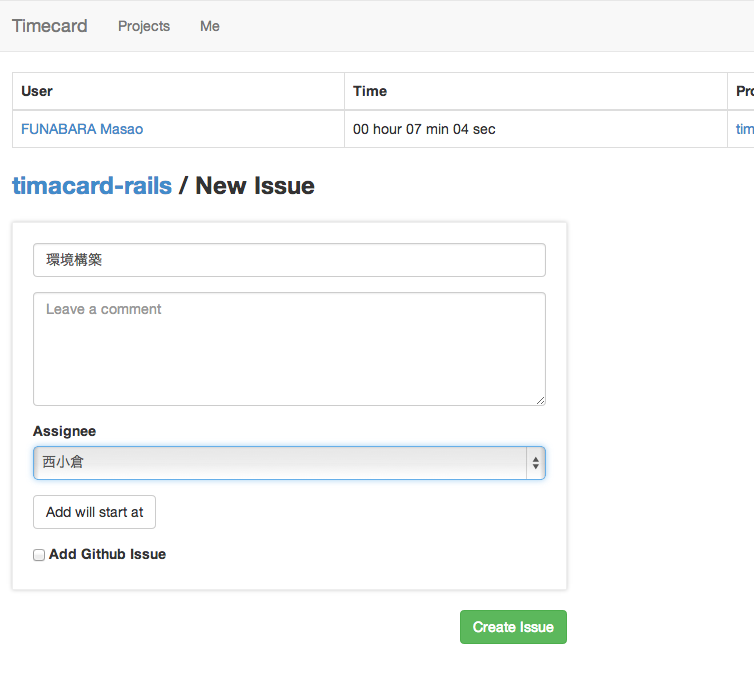Screen dimensions: 754x688
Task: Click the Time column header
Action: 370,91
